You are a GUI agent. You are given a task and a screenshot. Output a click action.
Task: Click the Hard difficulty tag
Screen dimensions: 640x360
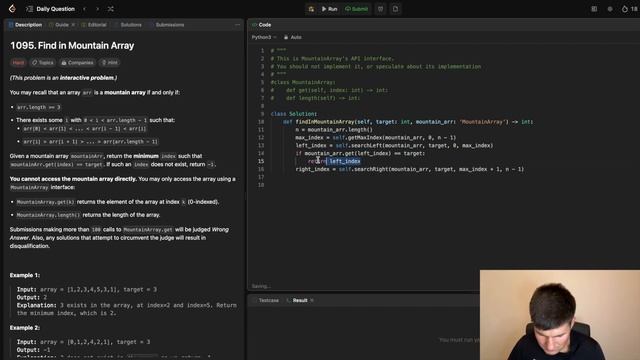click(18, 62)
